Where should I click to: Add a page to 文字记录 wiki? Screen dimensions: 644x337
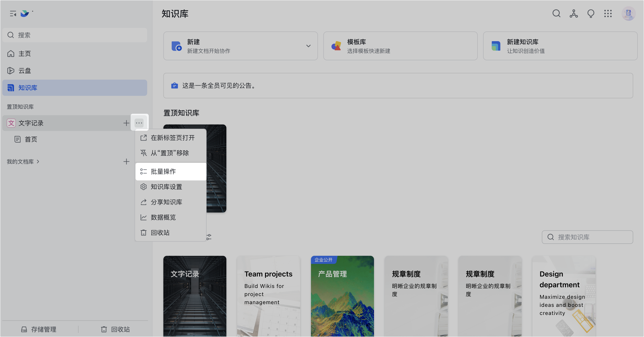pos(126,123)
